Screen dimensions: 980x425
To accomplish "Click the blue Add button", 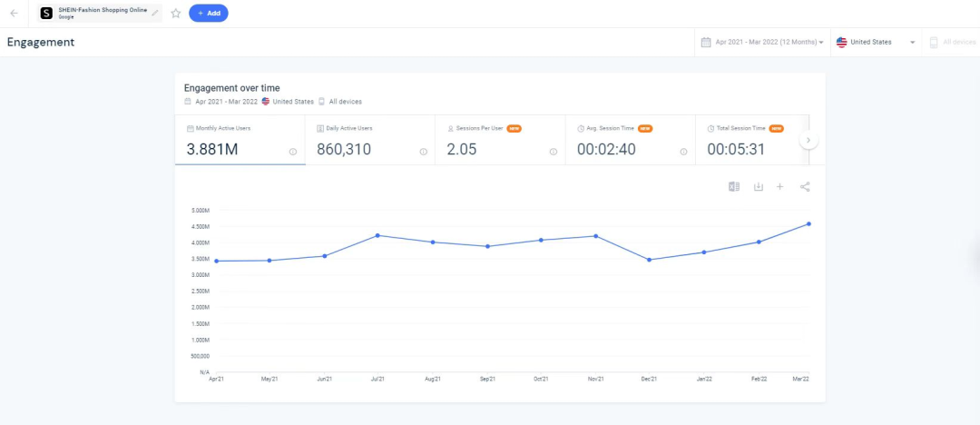I will tap(209, 14).
